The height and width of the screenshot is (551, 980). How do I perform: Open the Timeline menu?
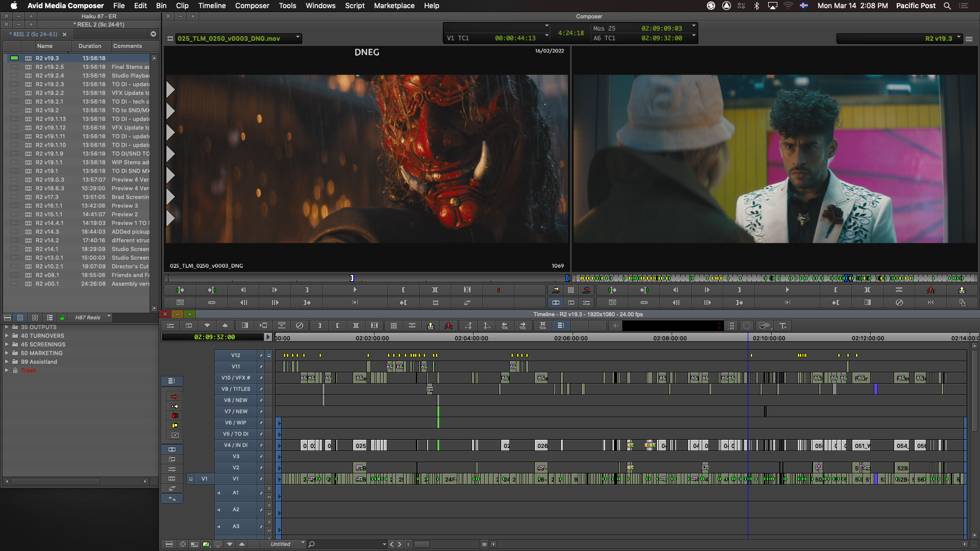pos(212,6)
